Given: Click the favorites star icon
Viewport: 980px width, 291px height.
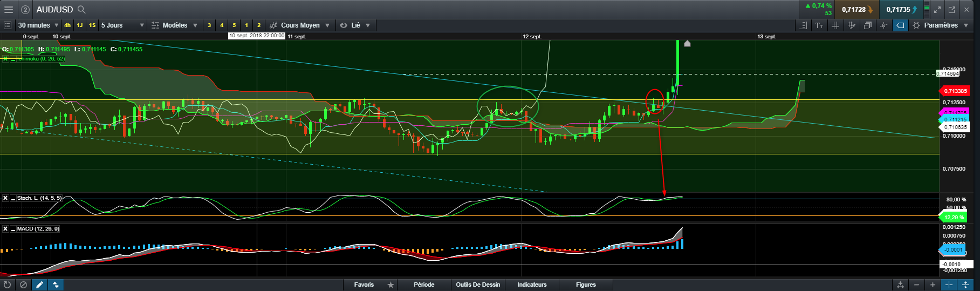Looking at the screenshot, I should pos(390,285).
